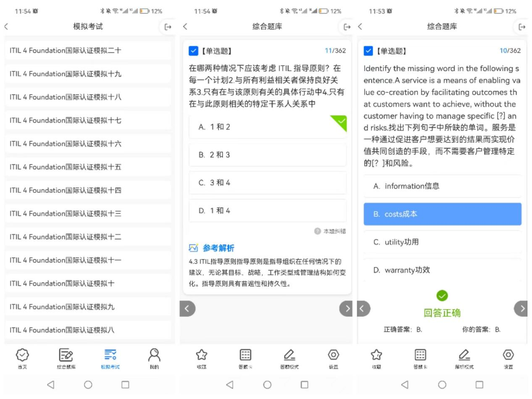532x399 pixels.
Task: Tap the header back arrow on question 11 screen
Action: [x=185, y=26]
